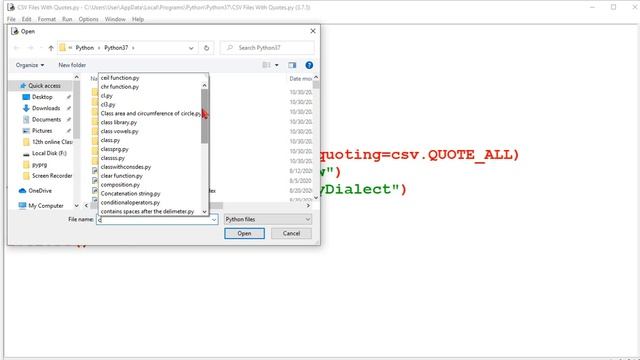Close the Open dialog
The image size is (640, 360).
(x=313, y=31)
